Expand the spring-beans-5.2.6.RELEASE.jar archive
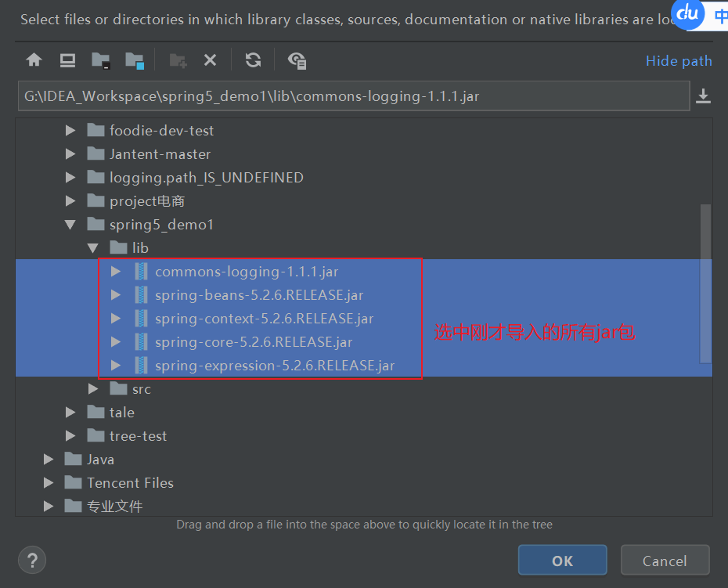Image resolution: width=728 pixels, height=588 pixels. (116, 295)
